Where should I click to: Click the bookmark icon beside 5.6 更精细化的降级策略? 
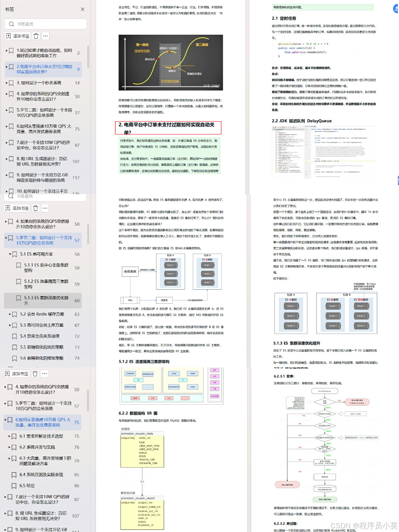pyautogui.click(x=15, y=358)
